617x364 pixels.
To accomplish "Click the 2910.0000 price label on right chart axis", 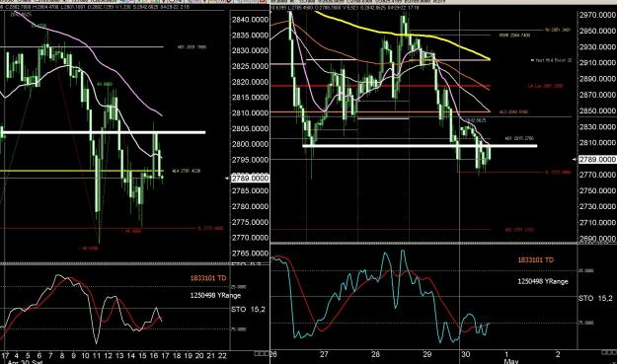I will click(597, 62).
